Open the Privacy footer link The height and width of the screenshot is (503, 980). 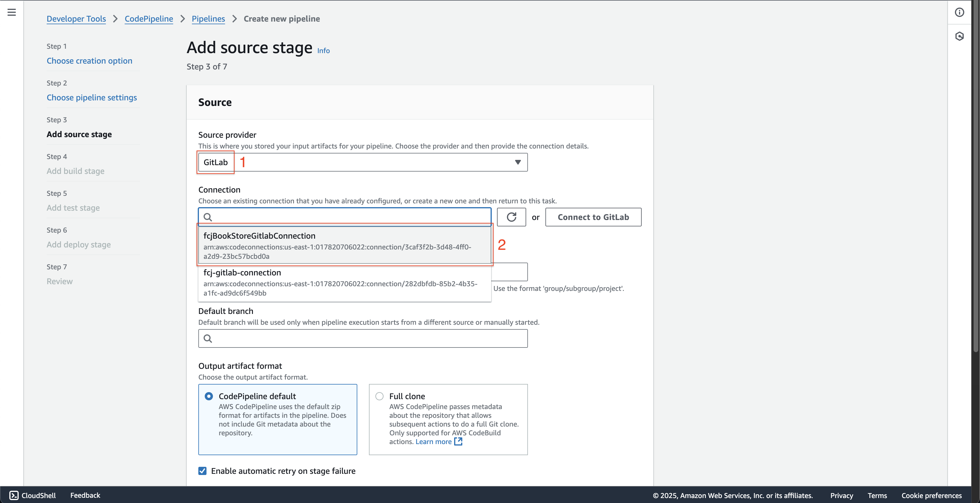click(841, 495)
